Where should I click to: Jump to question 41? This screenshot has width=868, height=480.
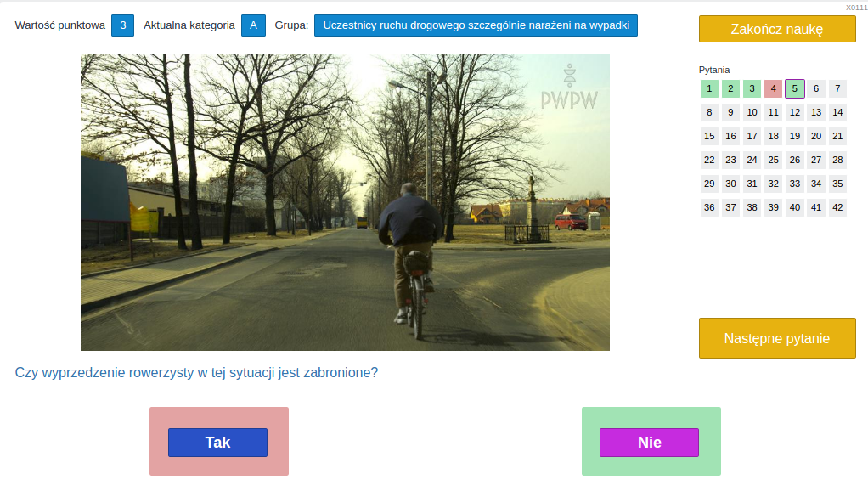[816, 207]
